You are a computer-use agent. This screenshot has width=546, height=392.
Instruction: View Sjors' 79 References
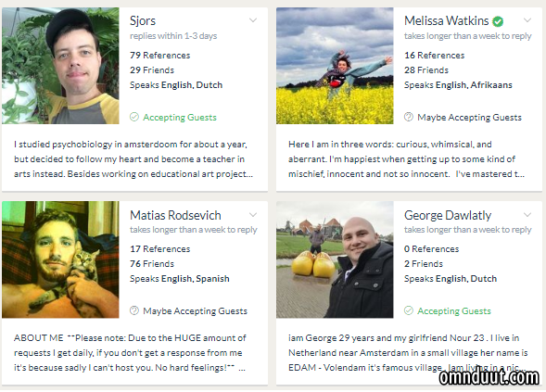click(160, 56)
